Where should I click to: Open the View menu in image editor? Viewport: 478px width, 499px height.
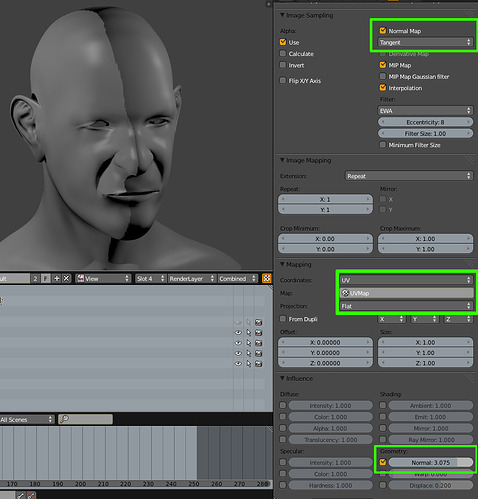(x=103, y=279)
